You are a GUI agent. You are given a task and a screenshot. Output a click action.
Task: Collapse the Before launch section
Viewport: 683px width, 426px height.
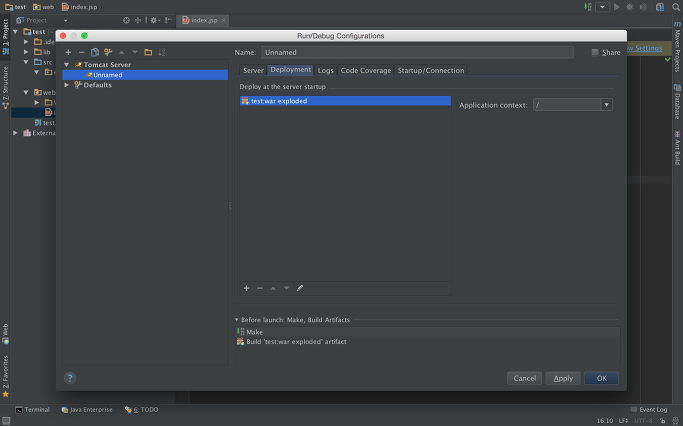[x=237, y=320]
